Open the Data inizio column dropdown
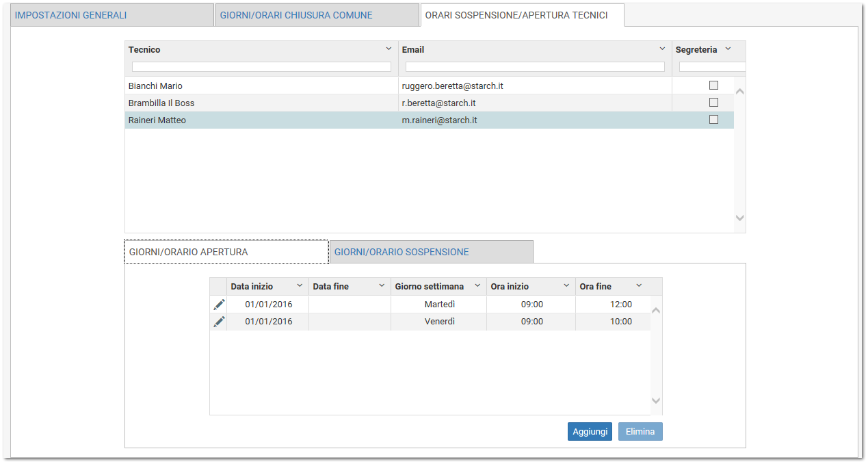This screenshot has height=464, width=868. click(x=300, y=286)
